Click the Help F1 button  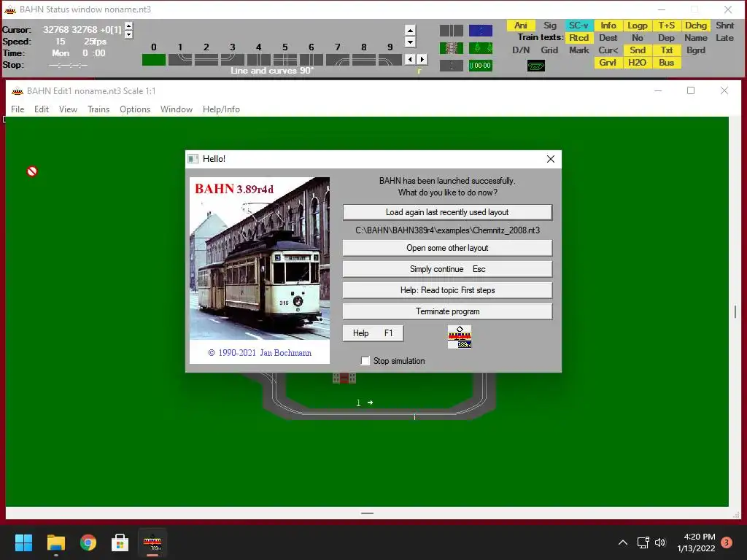[x=373, y=333]
